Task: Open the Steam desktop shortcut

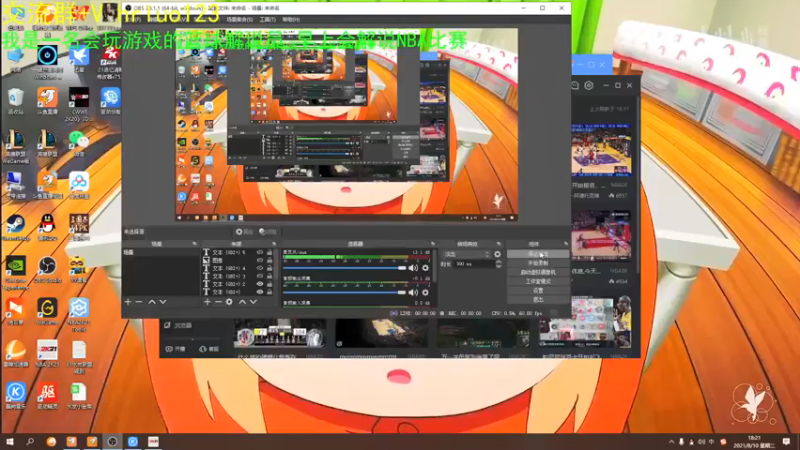Action: pos(16,228)
